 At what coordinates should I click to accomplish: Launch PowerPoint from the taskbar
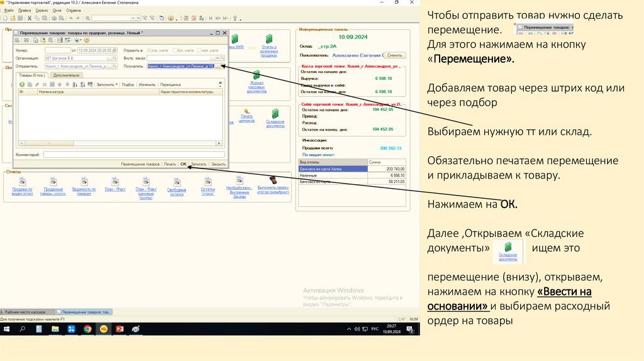[x=119, y=329]
